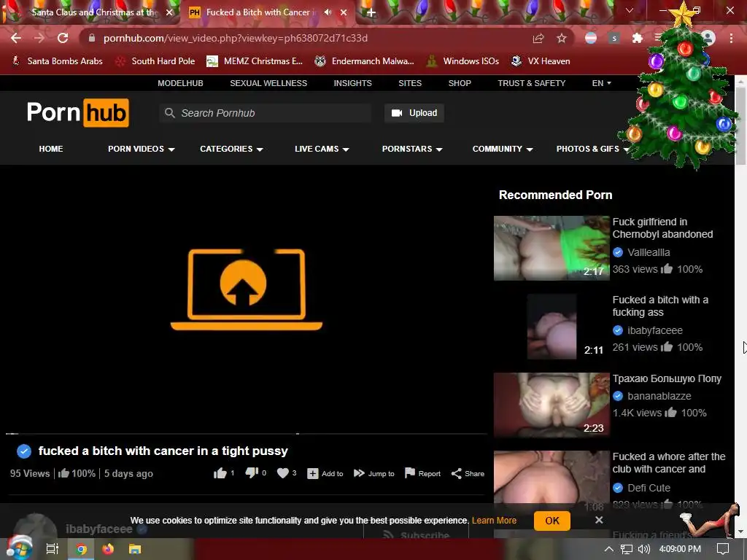Go to HOME in the navigation bar
The width and height of the screenshot is (747, 560).
point(51,149)
